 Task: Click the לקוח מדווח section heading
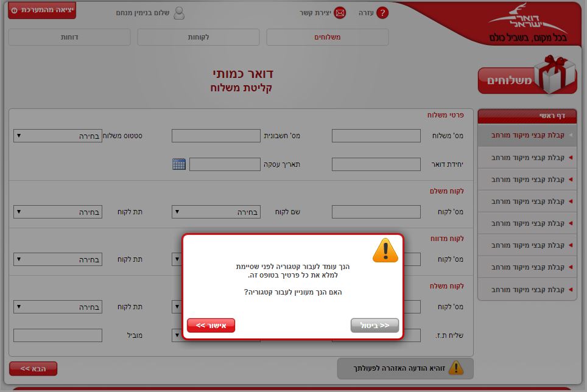[447, 239]
